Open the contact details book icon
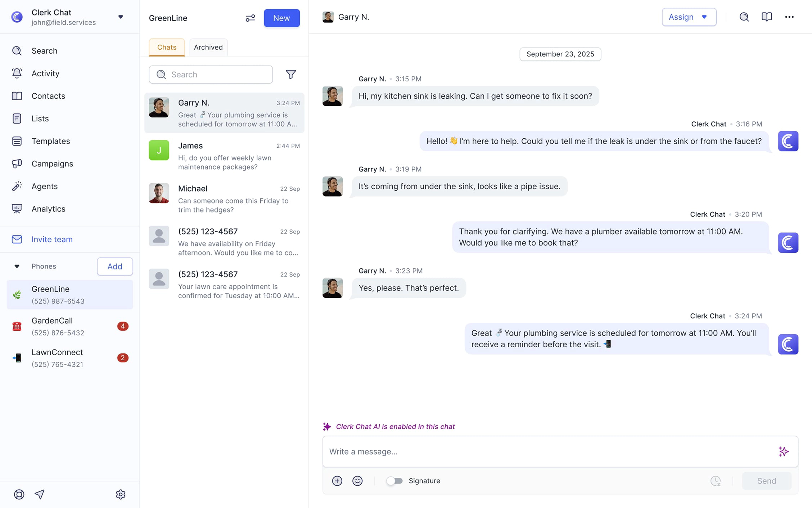Screen dimensions: 812x508 [767, 17]
